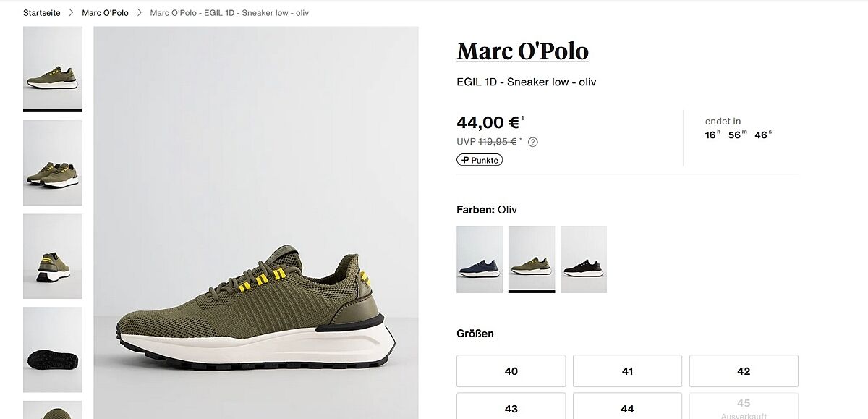Choose size 42
Viewport: 868px width, 419px height.
click(744, 371)
